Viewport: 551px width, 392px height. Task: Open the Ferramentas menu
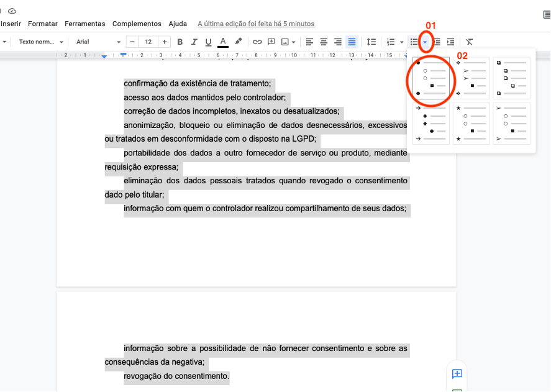click(84, 24)
